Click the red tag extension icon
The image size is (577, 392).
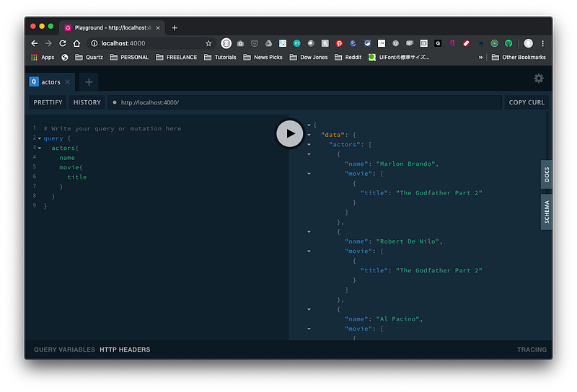pos(466,43)
